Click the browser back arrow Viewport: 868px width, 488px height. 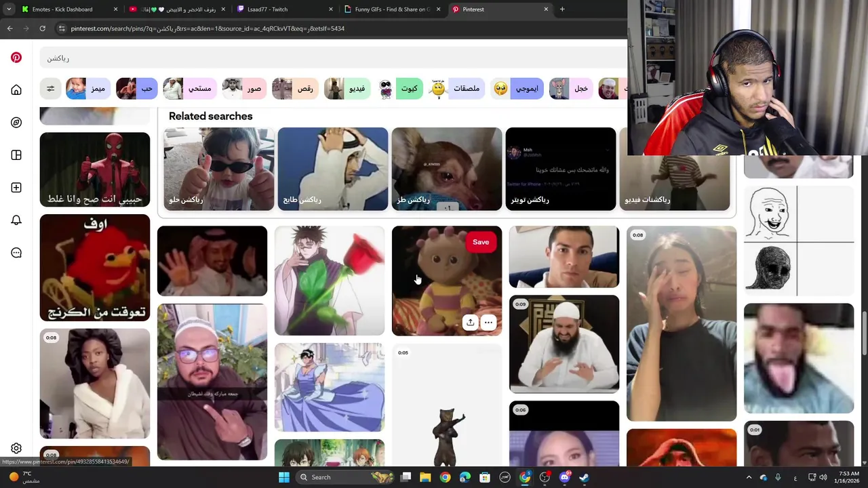[9, 28]
